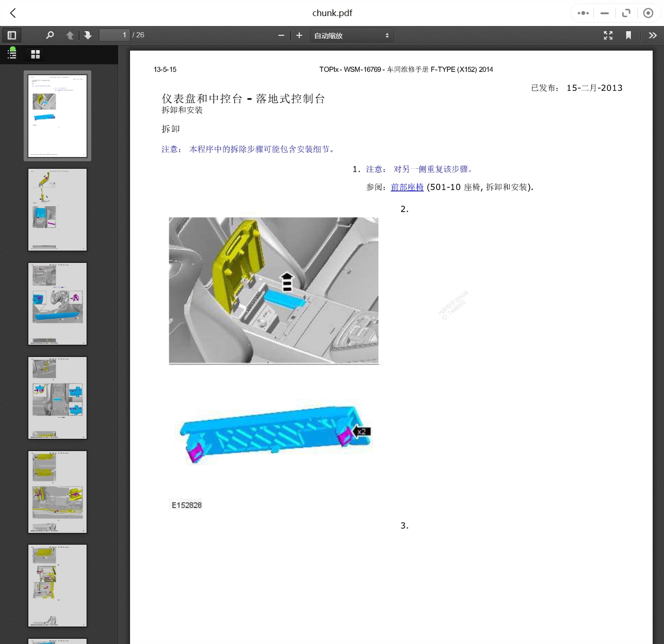Edit the page number input field

114,35
